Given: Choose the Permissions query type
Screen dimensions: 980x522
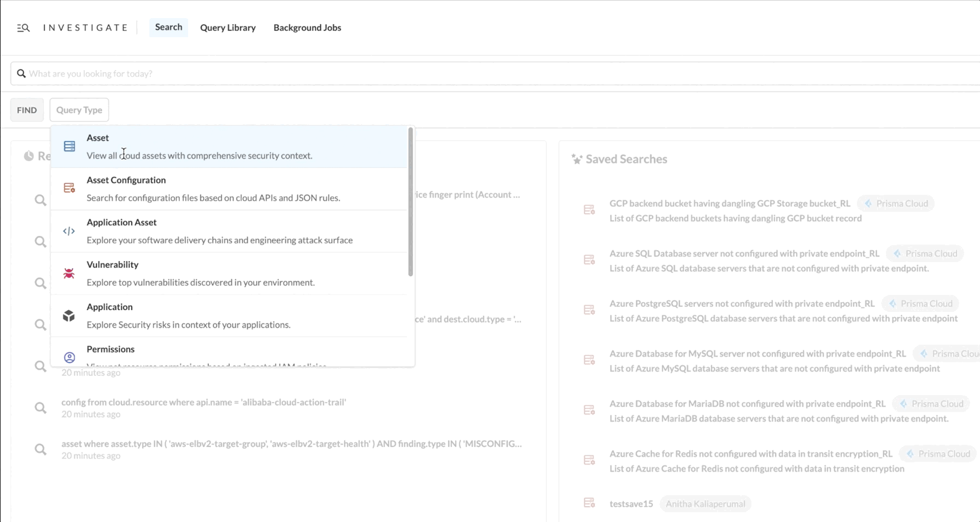Looking at the screenshot, I should (x=229, y=352).
